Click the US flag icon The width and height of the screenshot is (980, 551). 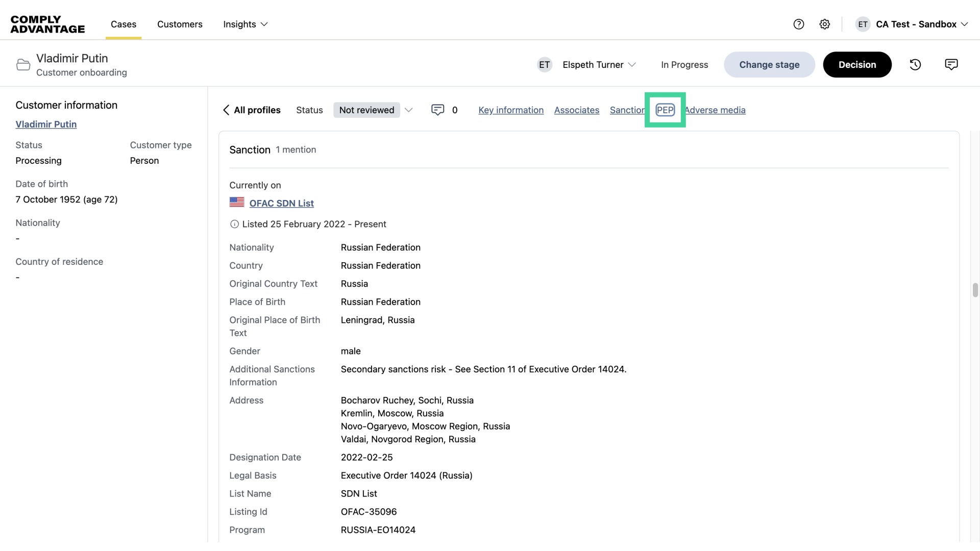pos(237,203)
